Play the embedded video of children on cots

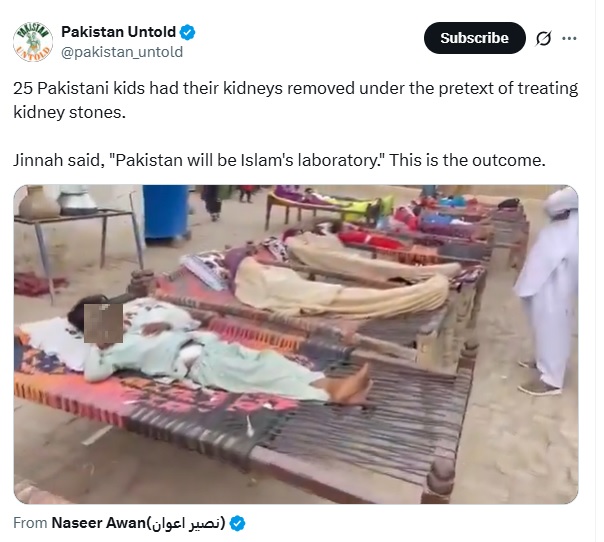[296, 344]
